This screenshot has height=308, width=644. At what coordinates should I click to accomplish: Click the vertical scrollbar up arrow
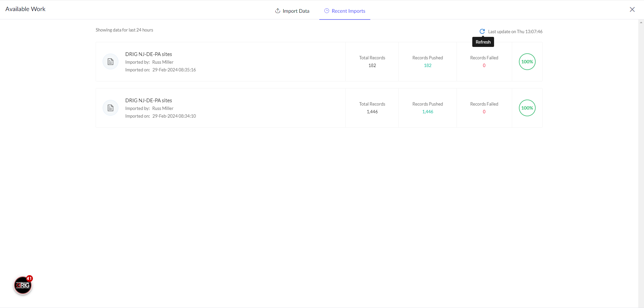[x=641, y=22]
